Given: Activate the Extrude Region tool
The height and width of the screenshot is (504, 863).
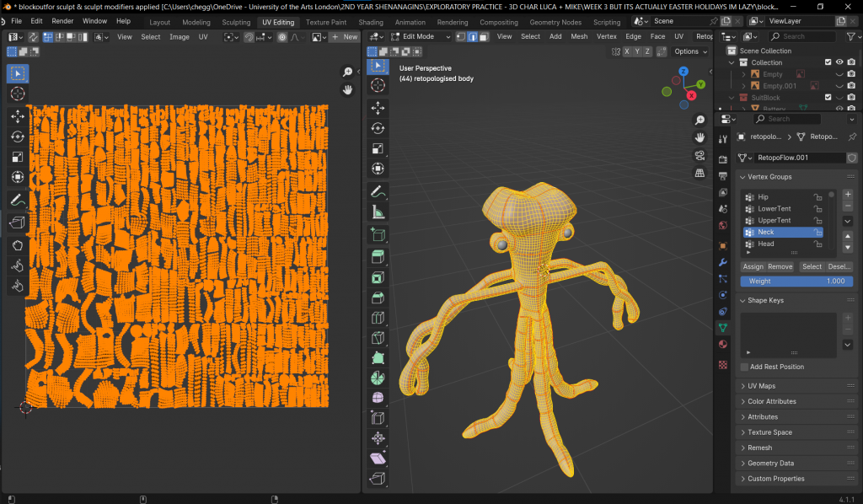Looking at the screenshot, I should click(x=378, y=256).
